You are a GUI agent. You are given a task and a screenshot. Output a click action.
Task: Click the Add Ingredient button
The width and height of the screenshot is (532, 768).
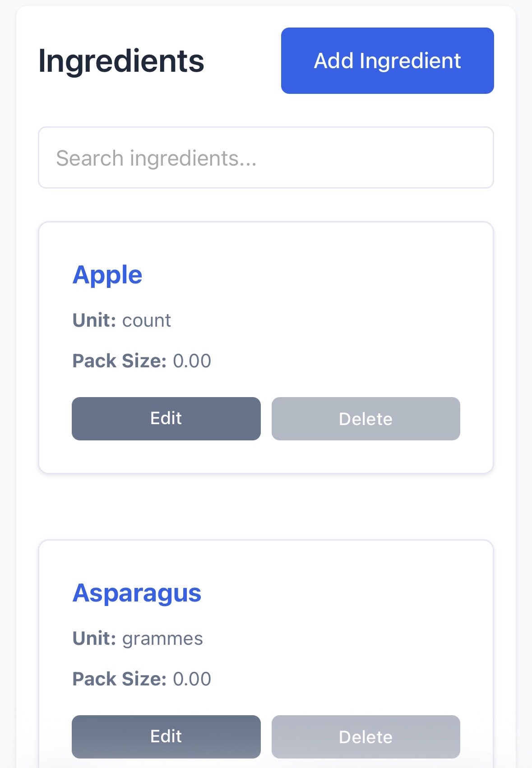point(387,61)
